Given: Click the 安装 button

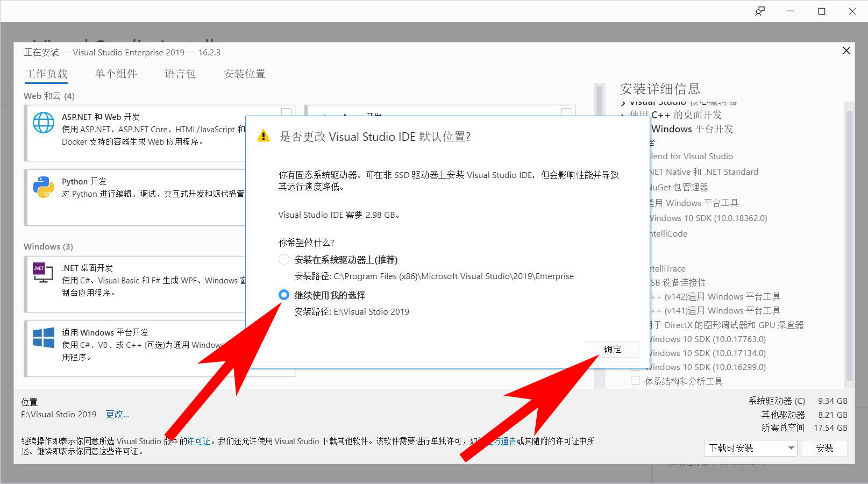Looking at the screenshot, I should 824,448.
